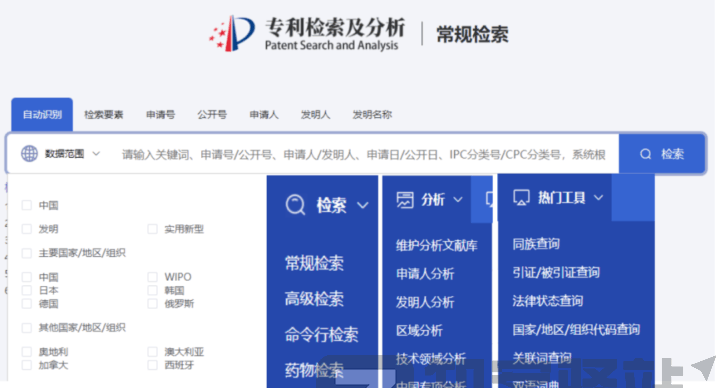The width and height of the screenshot is (720, 388).
Task: Open 发明人分析 in the 分析 menu
Action: click(x=425, y=302)
